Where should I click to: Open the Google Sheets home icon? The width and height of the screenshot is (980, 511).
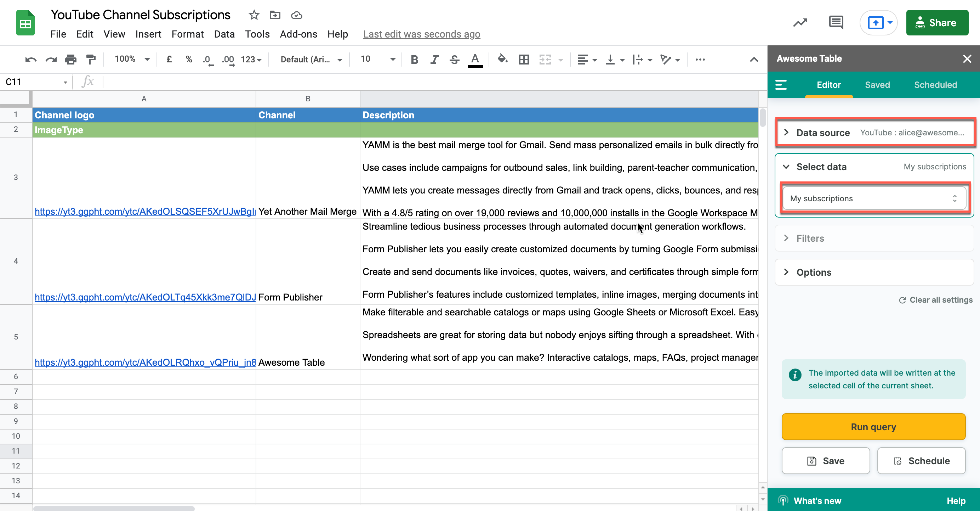[x=25, y=23]
